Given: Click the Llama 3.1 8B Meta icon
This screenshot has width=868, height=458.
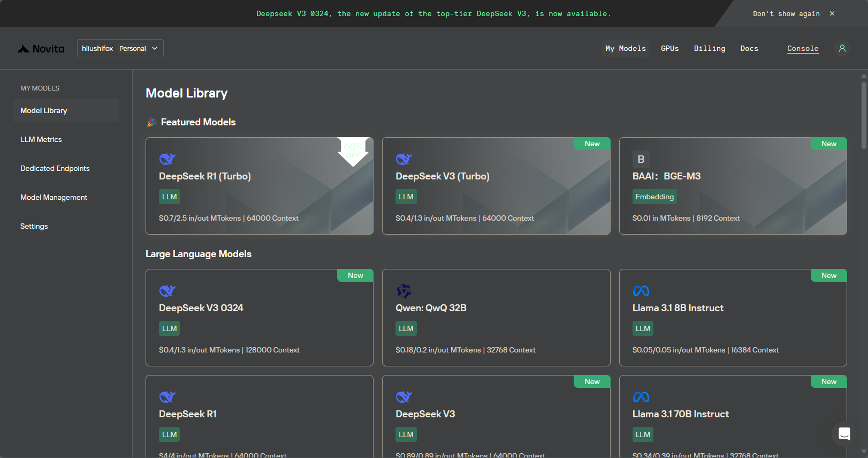Looking at the screenshot, I should tap(641, 291).
